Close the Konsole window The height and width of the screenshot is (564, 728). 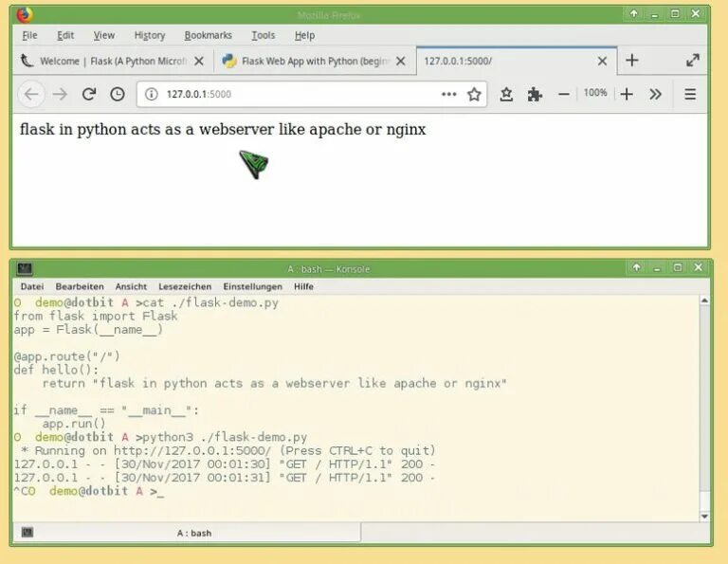pyautogui.click(x=698, y=267)
